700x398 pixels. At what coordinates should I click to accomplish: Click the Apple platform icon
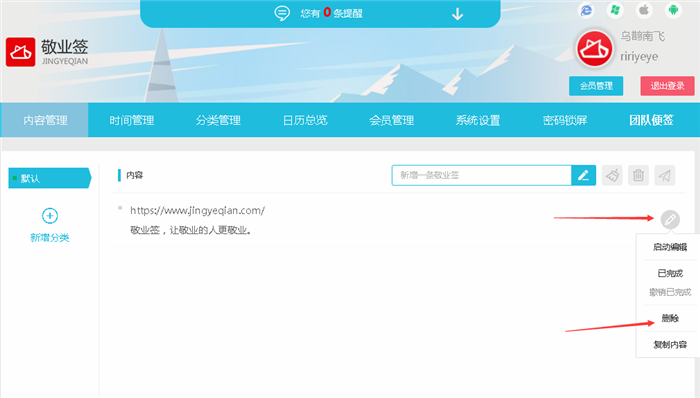tap(644, 10)
